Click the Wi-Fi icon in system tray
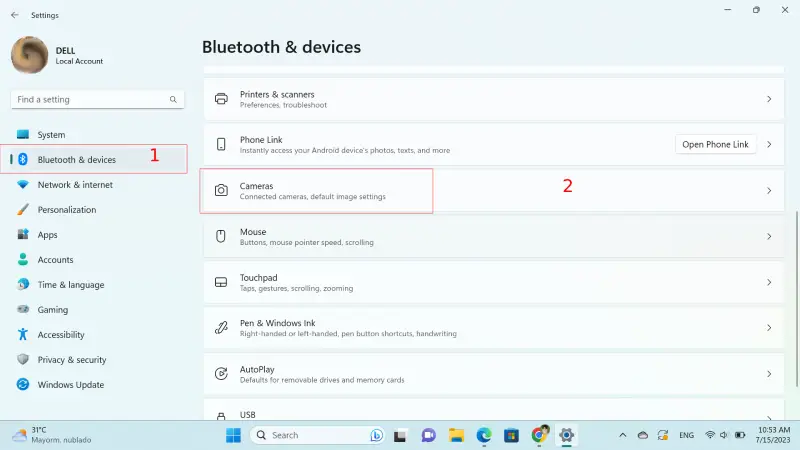The image size is (800, 450). (710, 435)
